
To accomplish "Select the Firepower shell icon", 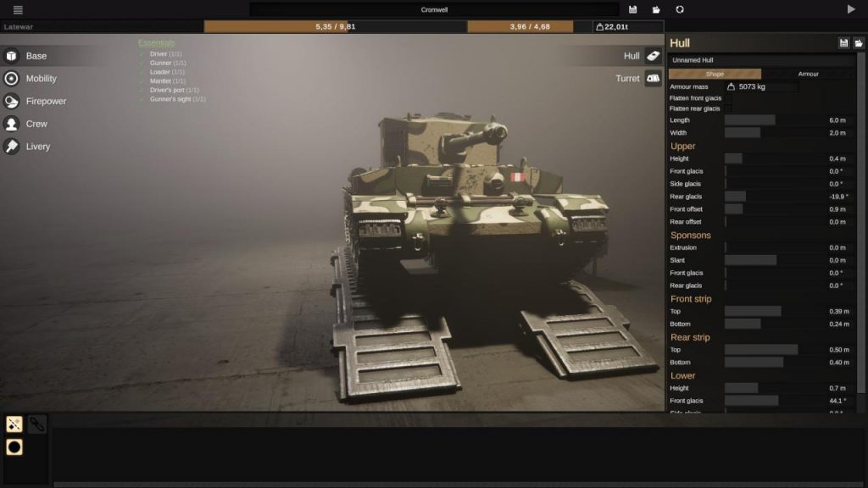I will coord(10,101).
